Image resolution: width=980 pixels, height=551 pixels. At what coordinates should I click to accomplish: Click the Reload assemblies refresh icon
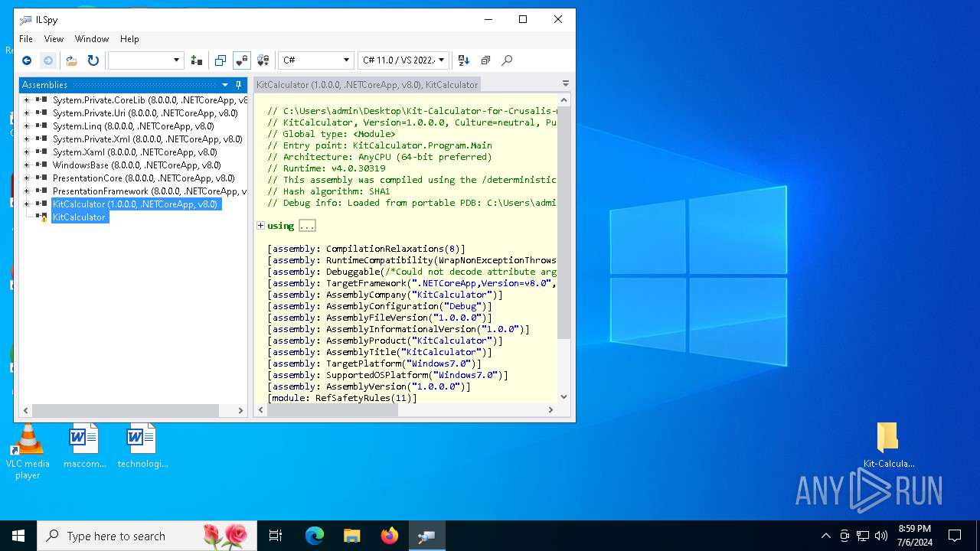coord(93,60)
